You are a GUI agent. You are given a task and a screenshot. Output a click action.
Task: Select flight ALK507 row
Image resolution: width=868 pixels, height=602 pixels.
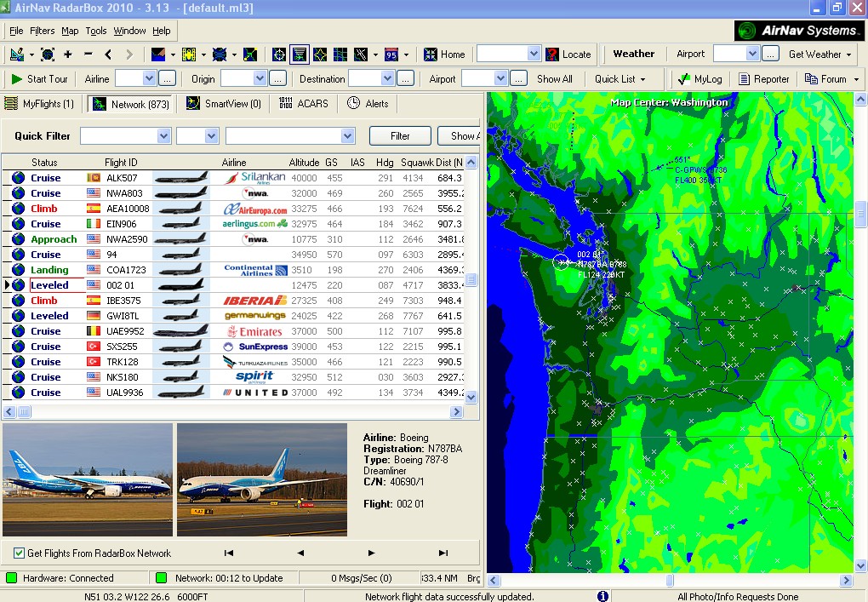tap(233, 178)
